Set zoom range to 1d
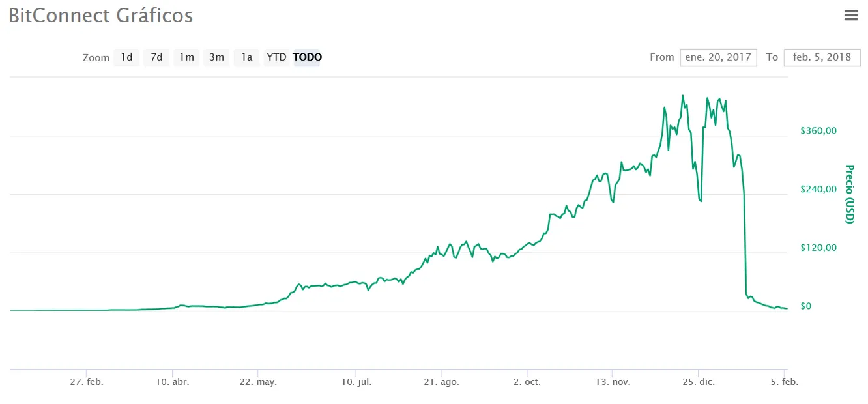Image resolution: width=868 pixels, height=404 pixels. [126, 57]
